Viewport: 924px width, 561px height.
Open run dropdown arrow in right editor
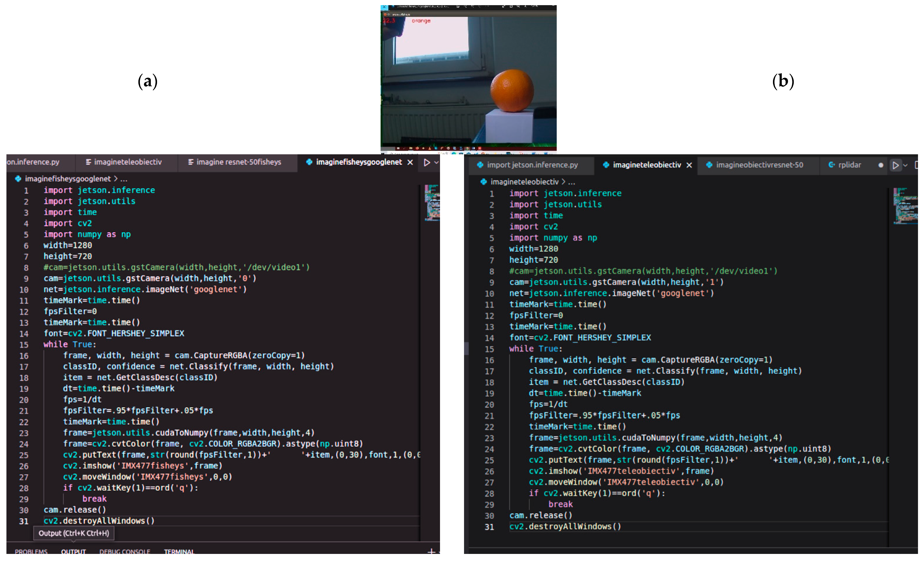[905, 165]
